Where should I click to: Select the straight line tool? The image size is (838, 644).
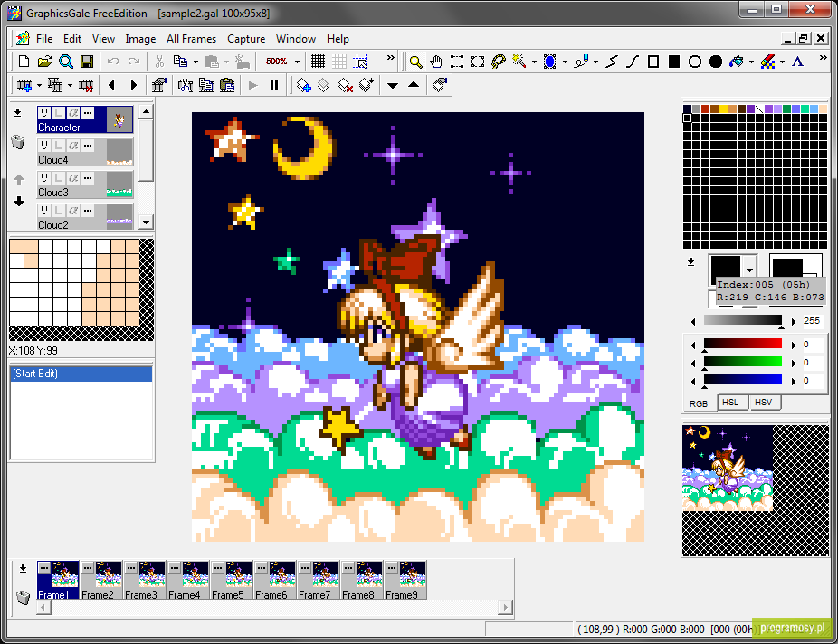pos(612,62)
